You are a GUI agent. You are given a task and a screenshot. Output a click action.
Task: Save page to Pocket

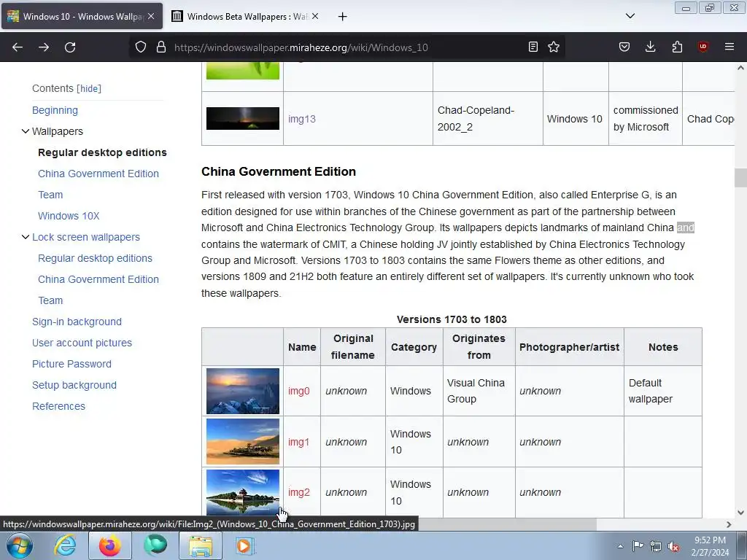(x=624, y=47)
